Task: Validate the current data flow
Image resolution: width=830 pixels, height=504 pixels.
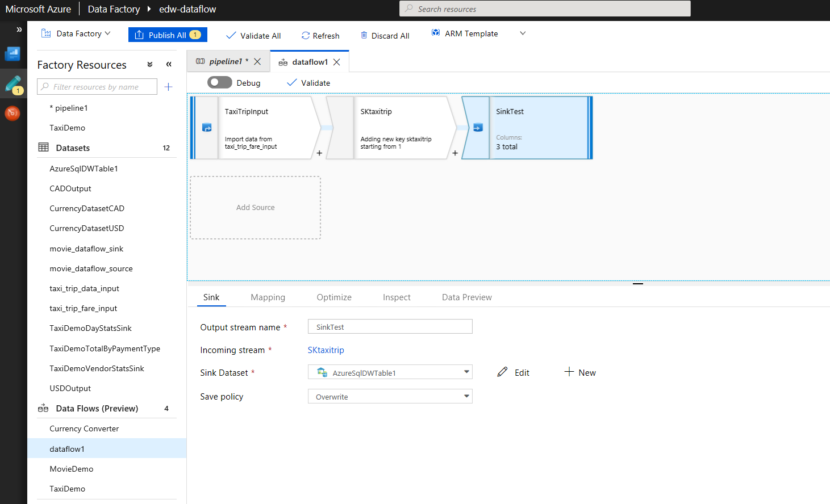Action: point(308,83)
